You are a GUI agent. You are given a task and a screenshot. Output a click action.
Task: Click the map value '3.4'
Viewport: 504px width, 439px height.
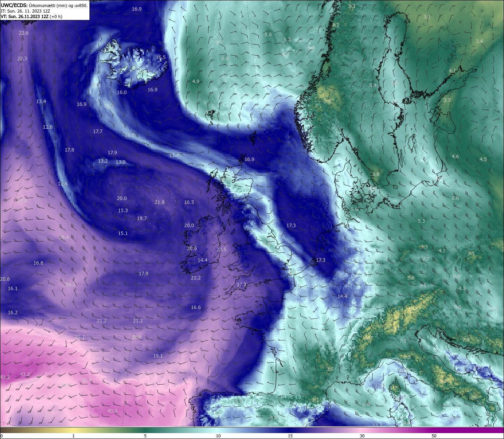pos(479,41)
